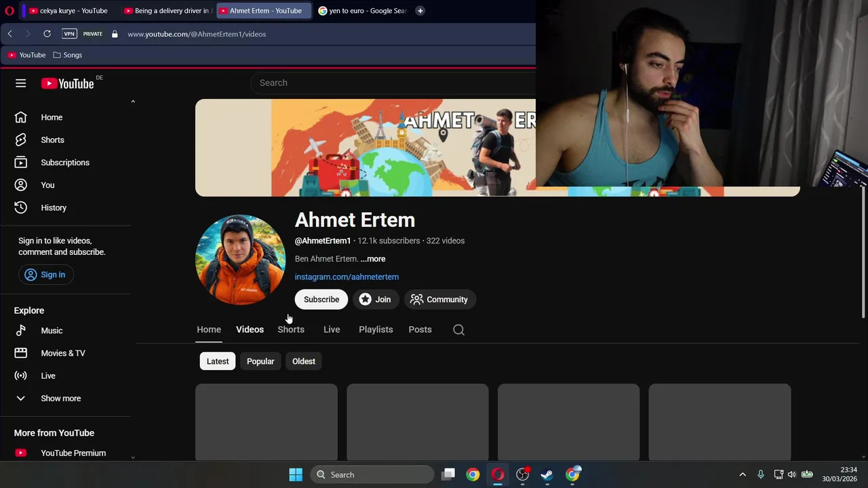The height and width of the screenshot is (488, 868).
Task: Open the channel Playlists tab
Action: tap(376, 329)
